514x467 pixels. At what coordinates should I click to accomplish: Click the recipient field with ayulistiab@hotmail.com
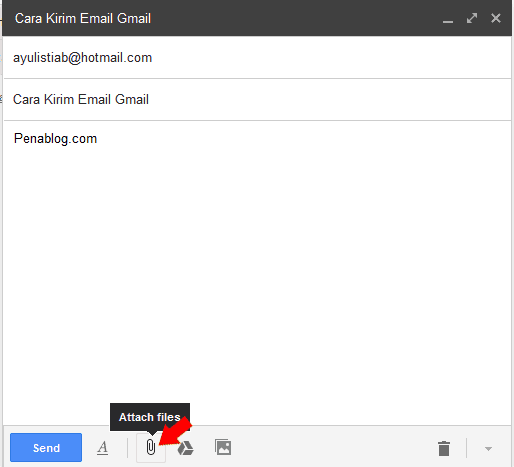pos(257,58)
